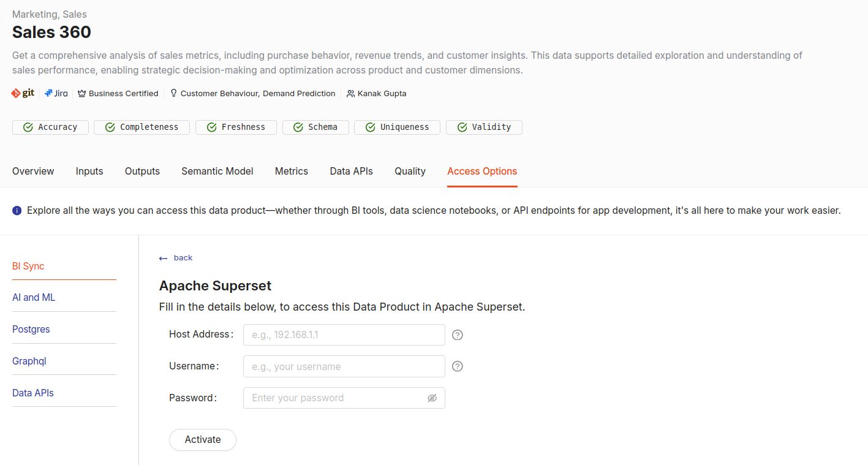Click the Freshness check badge
The height and width of the screenshot is (465, 868).
236,127
